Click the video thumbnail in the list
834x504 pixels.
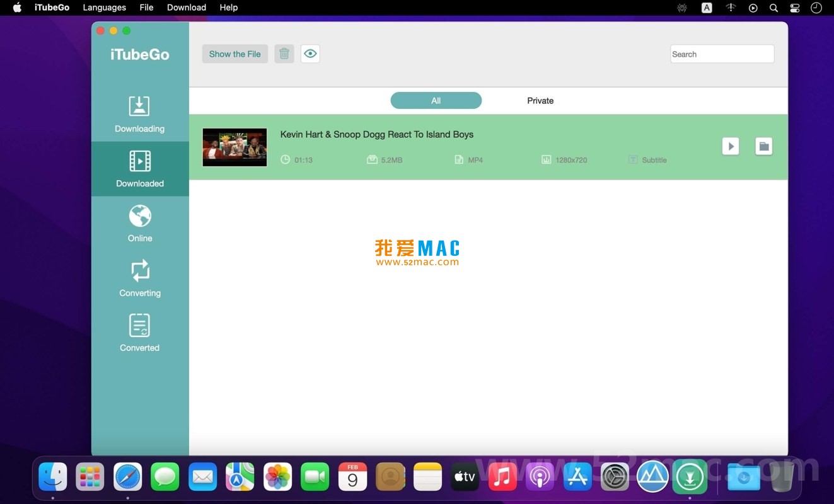(235, 147)
